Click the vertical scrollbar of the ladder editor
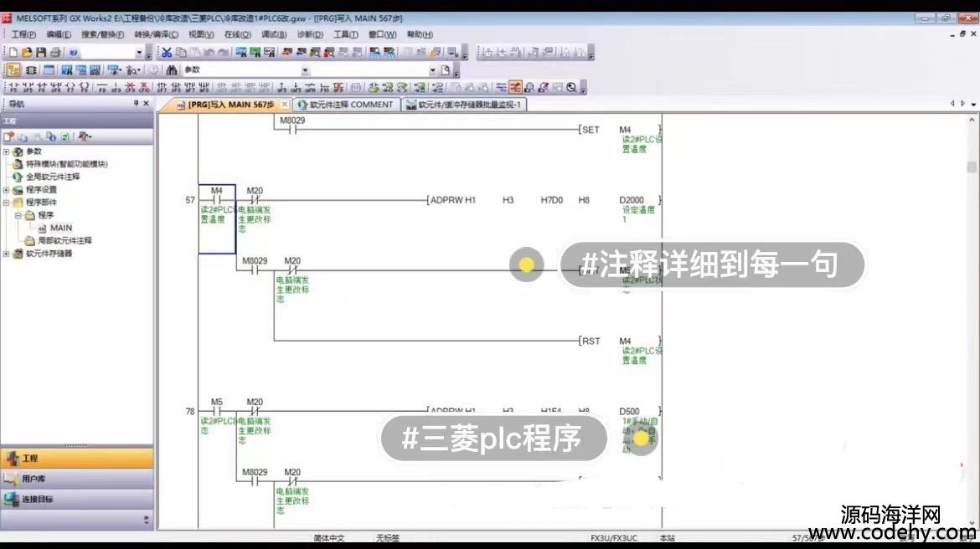This screenshot has width=980, height=549. [972, 321]
